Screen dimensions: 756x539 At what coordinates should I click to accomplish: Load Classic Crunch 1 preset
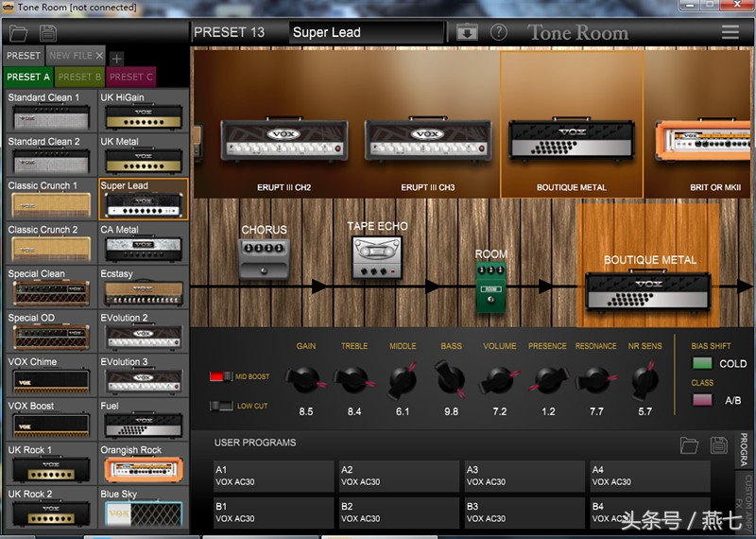[x=51, y=199]
